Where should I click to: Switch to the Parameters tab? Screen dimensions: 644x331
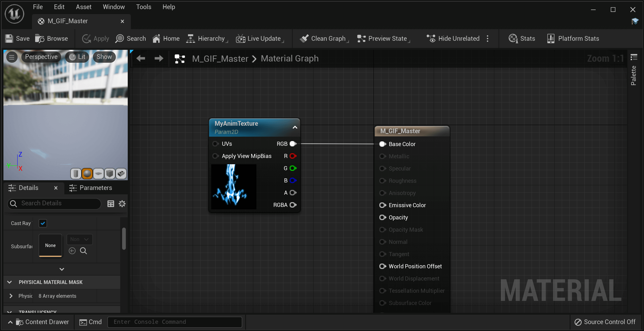point(91,188)
